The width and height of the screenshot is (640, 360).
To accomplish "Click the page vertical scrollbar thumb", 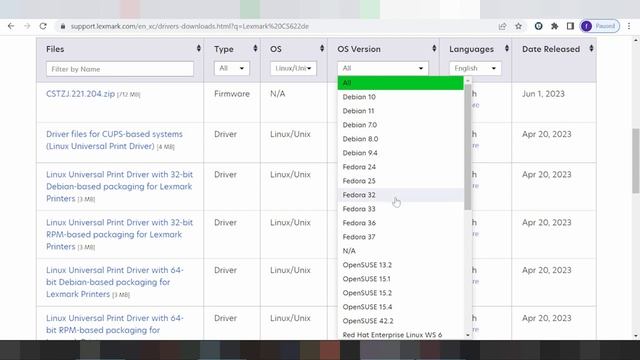I will 636,161.
